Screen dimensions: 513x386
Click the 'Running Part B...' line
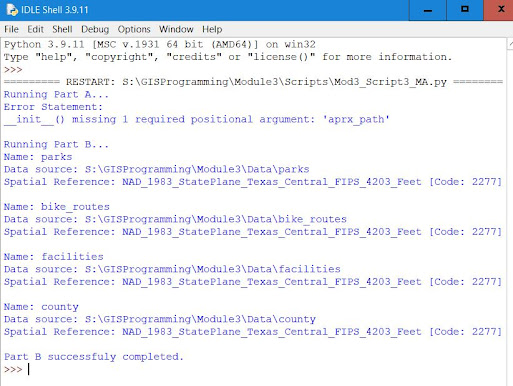point(56,145)
